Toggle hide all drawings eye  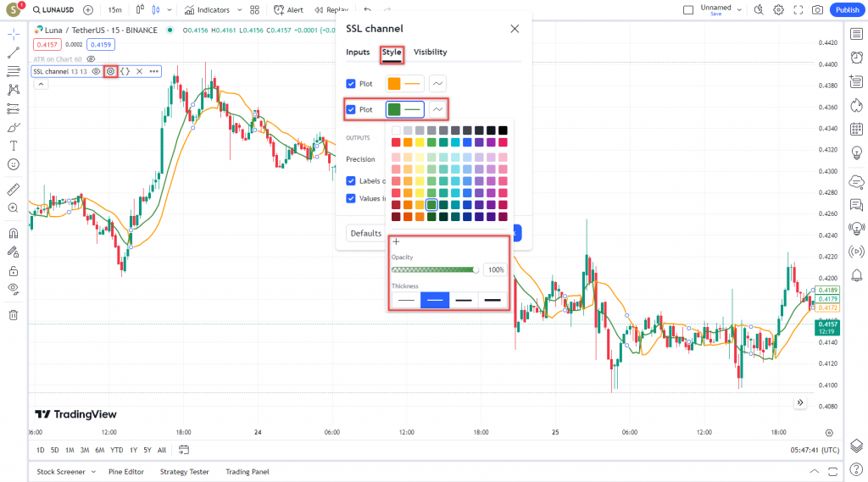14,289
